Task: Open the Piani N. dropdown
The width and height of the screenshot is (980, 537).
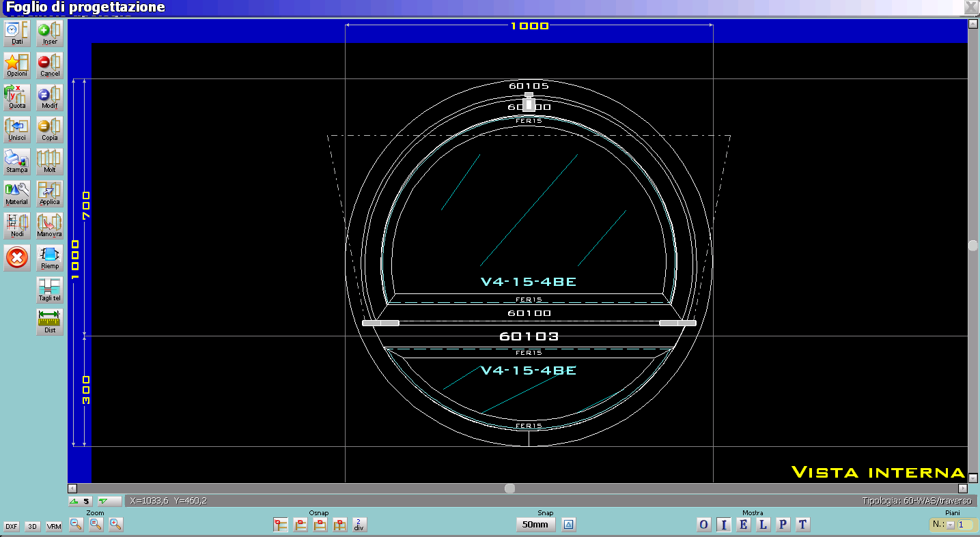Action: [x=951, y=525]
